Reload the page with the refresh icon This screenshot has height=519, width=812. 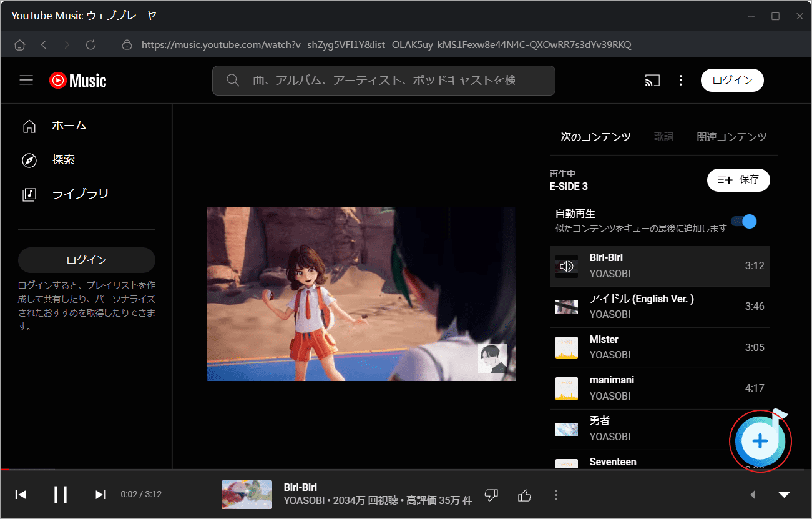[90, 45]
